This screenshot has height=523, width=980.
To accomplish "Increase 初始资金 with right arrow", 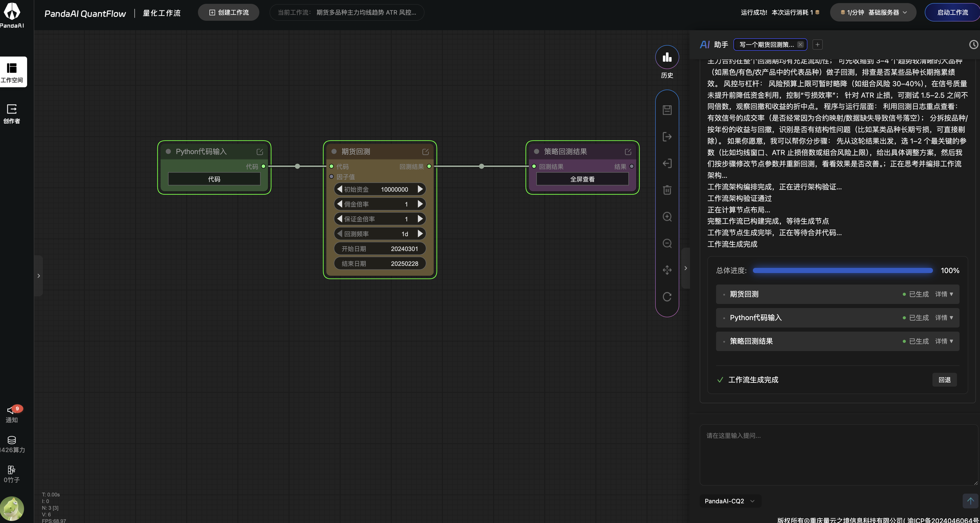I will [420, 189].
